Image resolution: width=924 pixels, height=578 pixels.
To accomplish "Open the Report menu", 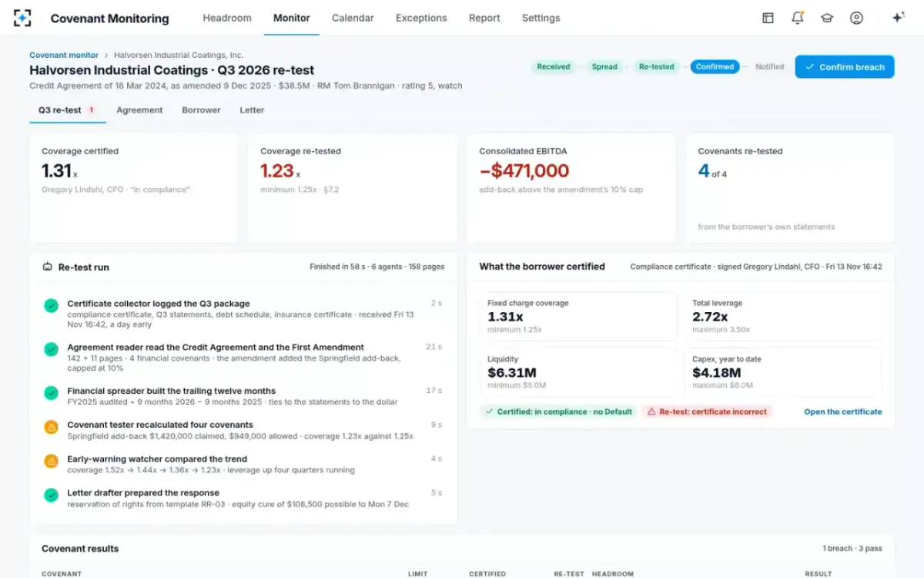I will coord(484,18).
